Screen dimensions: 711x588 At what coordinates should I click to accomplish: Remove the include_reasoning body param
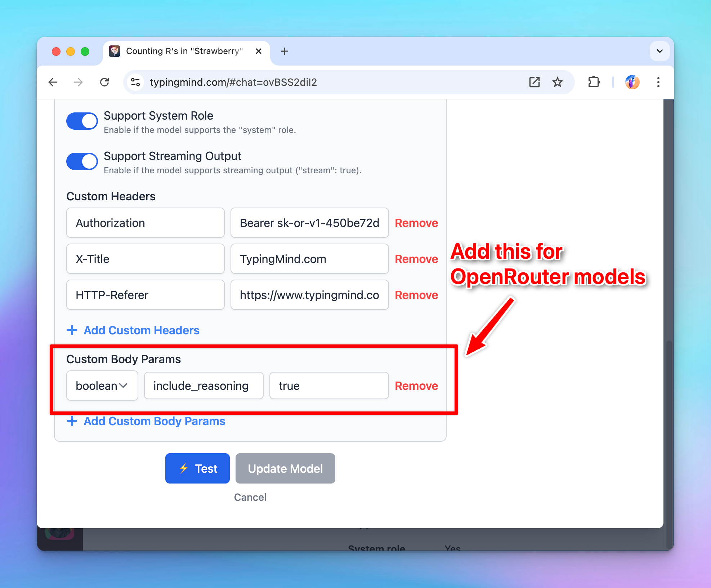(416, 386)
